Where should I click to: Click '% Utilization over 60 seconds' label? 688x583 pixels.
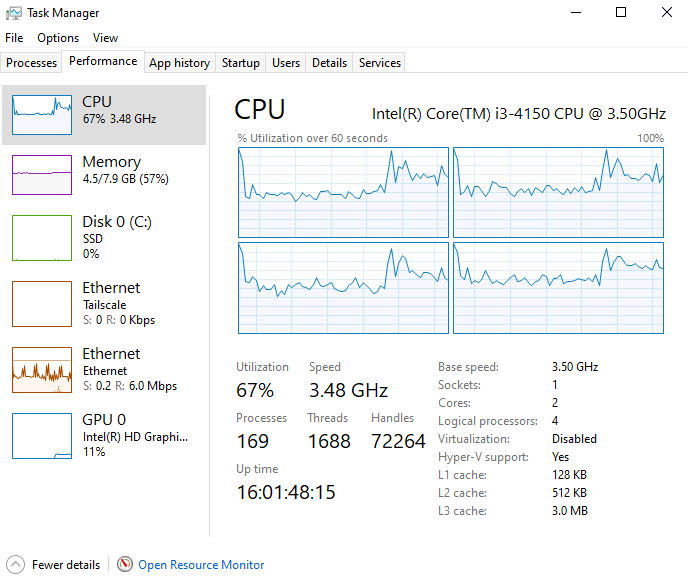tap(312, 138)
